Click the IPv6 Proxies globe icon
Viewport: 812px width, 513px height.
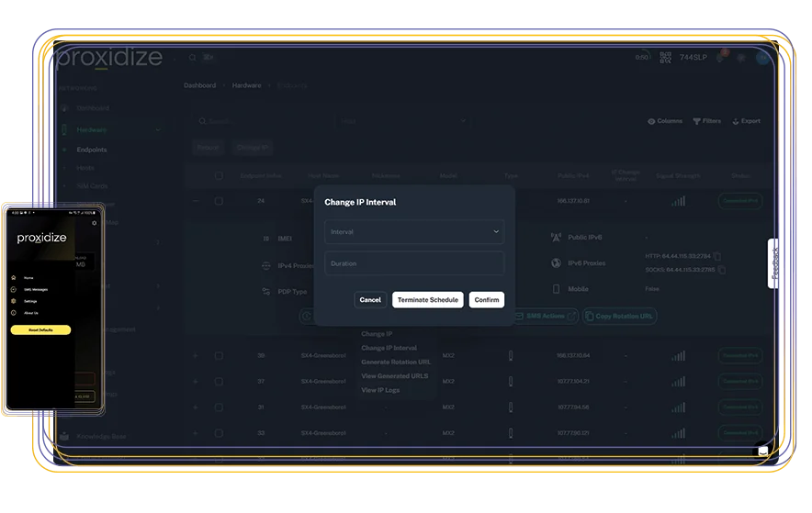[x=556, y=263]
